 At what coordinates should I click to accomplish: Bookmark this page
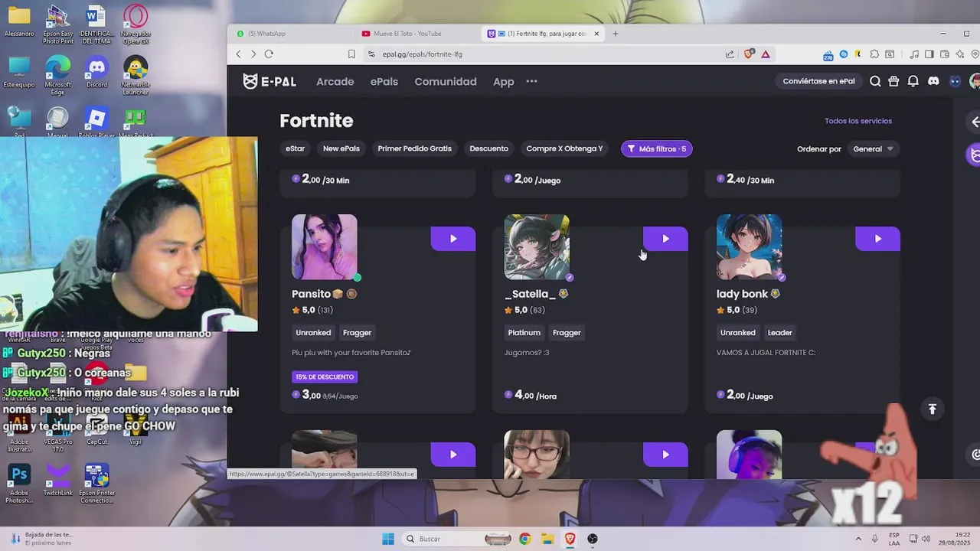[351, 54]
